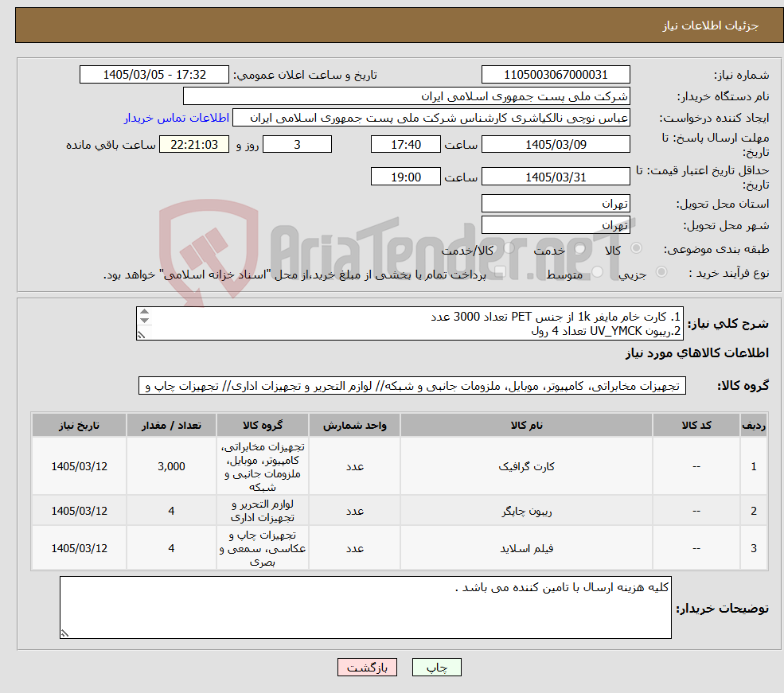This screenshot has width=784, height=693.
Task: Click the توضیحات خریدار text area
Action: [365, 607]
